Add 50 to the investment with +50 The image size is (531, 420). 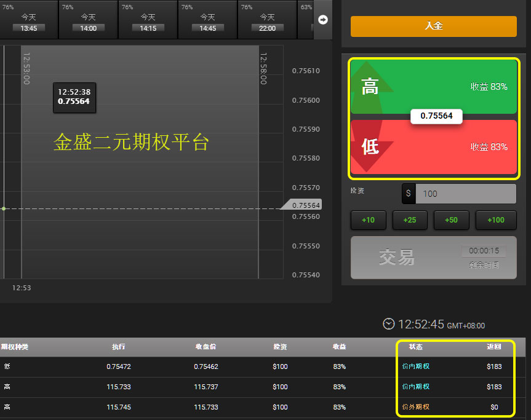[x=452, y=220]
